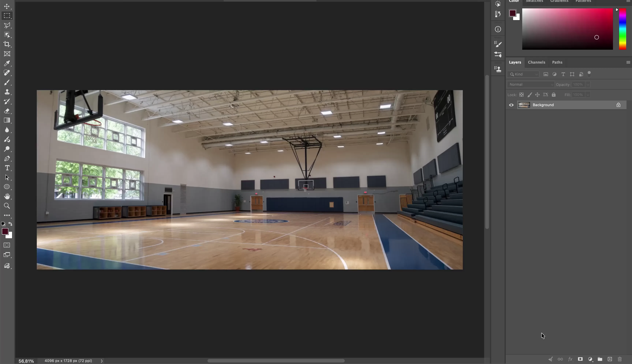Click the vertical hue spectrum slider
The width and height of the screenshot is (632, 364).
622,29
